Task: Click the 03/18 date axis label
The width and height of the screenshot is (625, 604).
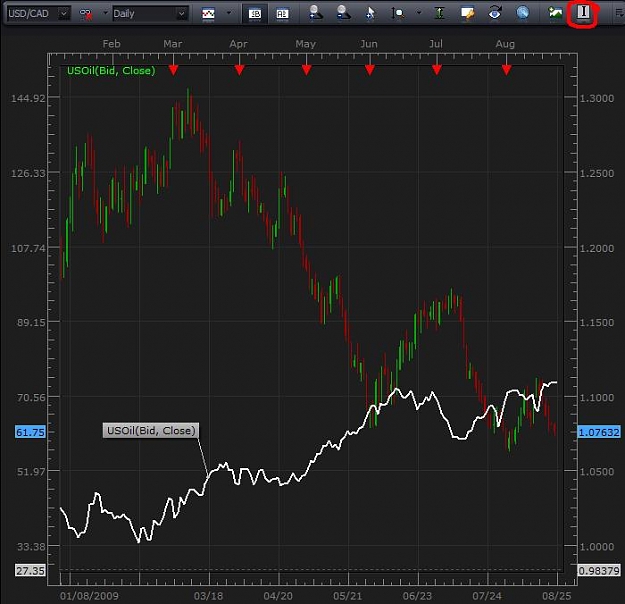Action: (x=208, y=596)
